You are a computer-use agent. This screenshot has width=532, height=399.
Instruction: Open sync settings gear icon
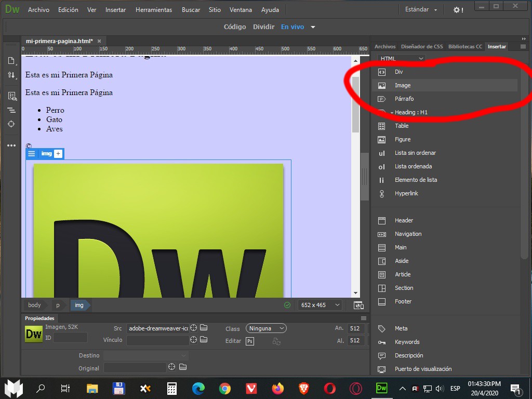[x=458, y=10]
